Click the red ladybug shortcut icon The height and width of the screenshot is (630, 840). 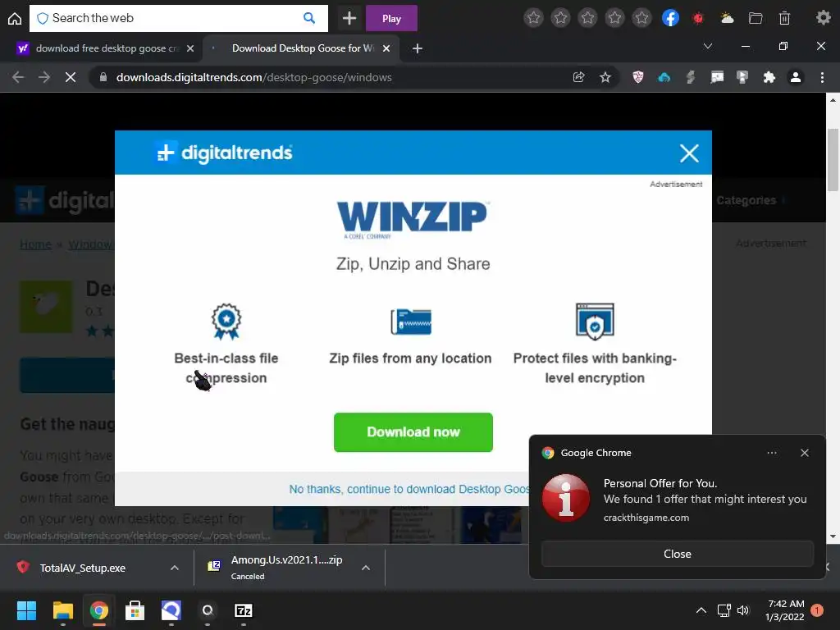coord(697,18)
